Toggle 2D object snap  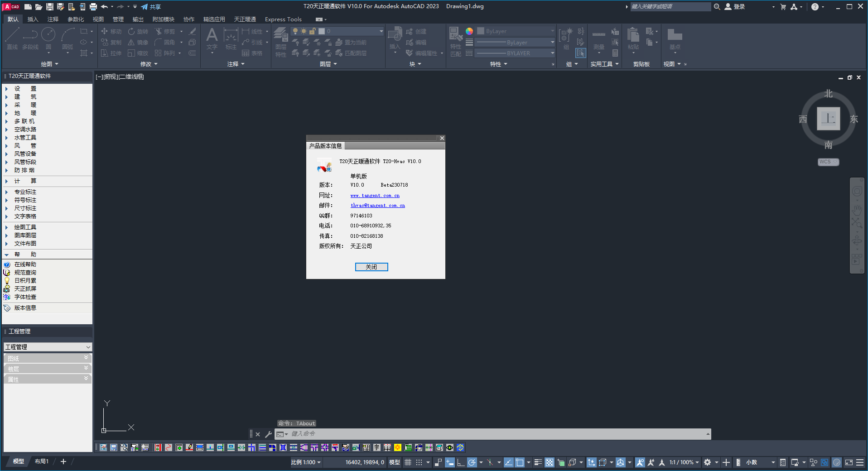tap(519, 462)
